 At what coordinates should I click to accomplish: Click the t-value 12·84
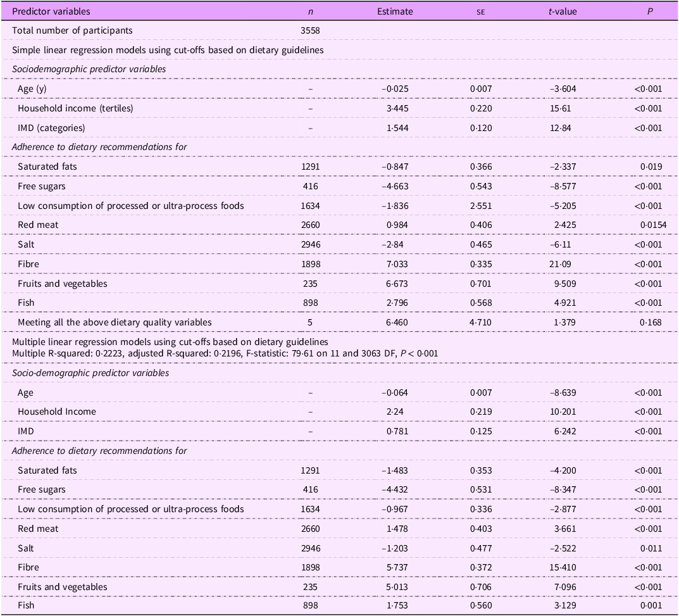560,129
